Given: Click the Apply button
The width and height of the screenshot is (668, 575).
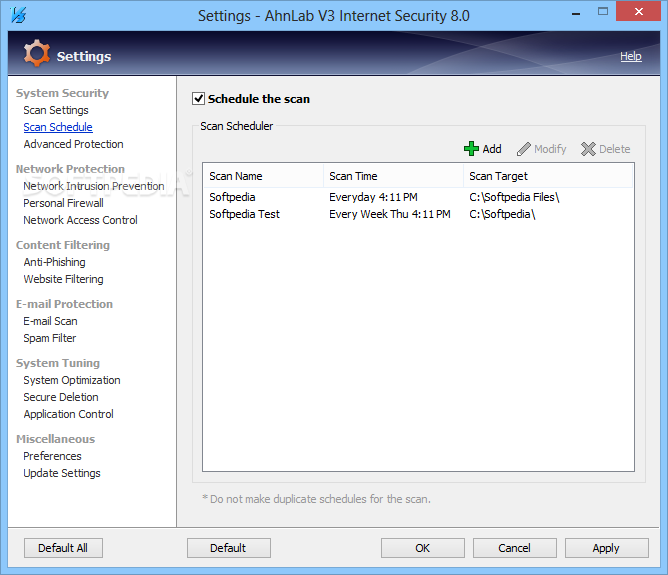Looking at the screenshot, I should [x=607, y=548].
